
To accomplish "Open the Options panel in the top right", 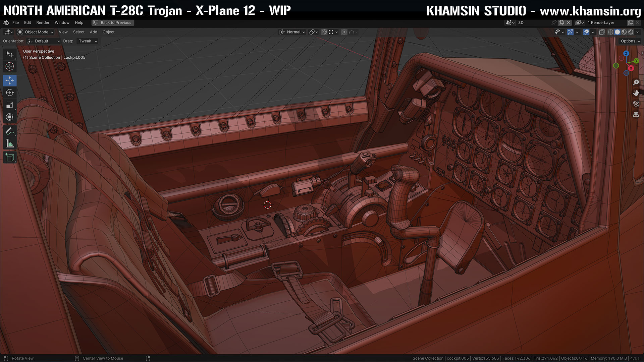I will [x=629, y=41].
